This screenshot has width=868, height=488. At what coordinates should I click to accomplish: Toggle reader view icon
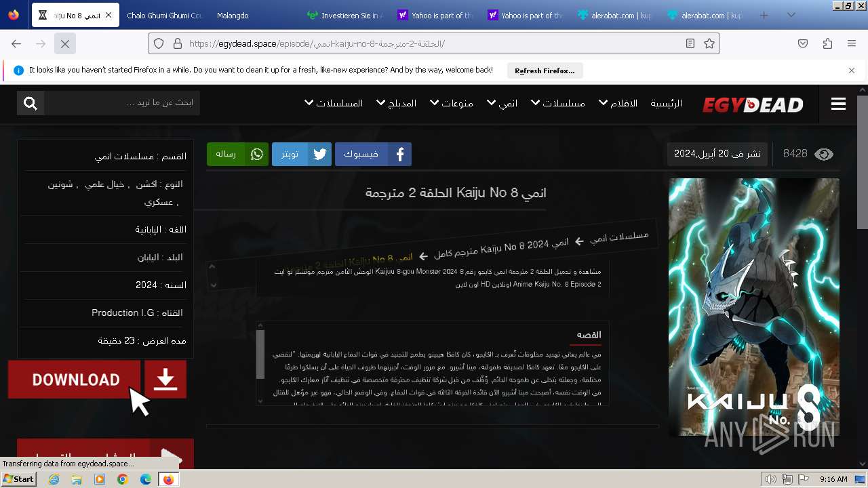[x=690, y=43]
